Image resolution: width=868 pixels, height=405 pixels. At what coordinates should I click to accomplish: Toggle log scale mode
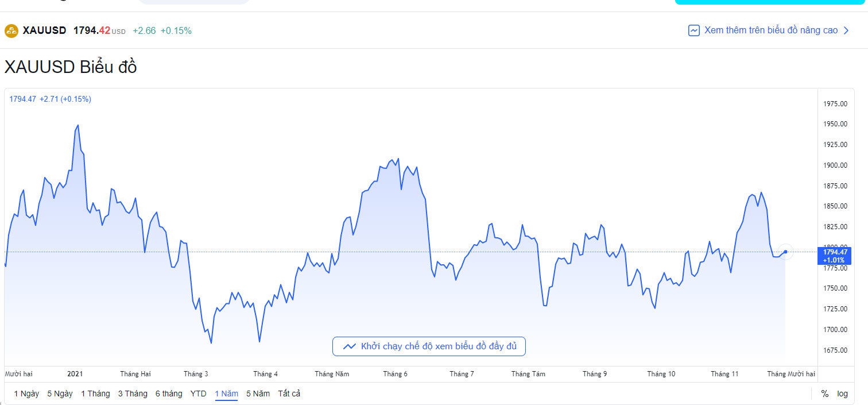pos(842,394)
